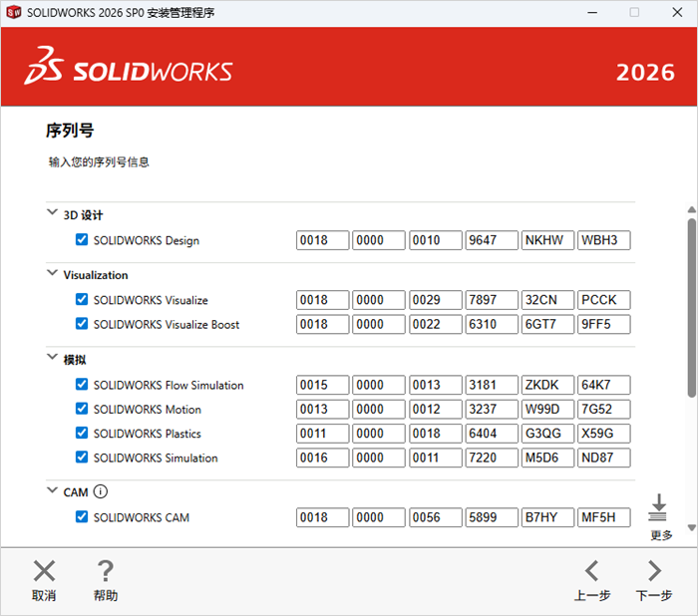This screenshot has width=698, height=616.
Task: Click Plastics serial field containing X59G
Action: pyautogui.click(x=604, y=434)
